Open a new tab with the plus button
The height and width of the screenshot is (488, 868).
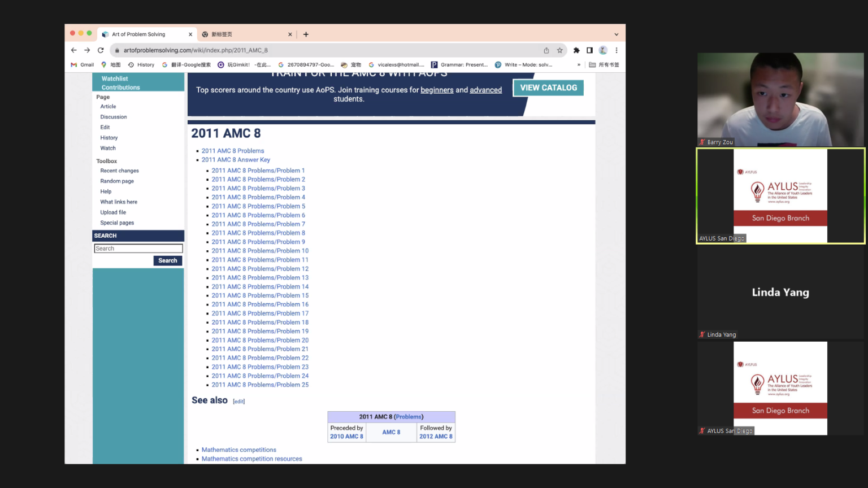coord(306,34)
